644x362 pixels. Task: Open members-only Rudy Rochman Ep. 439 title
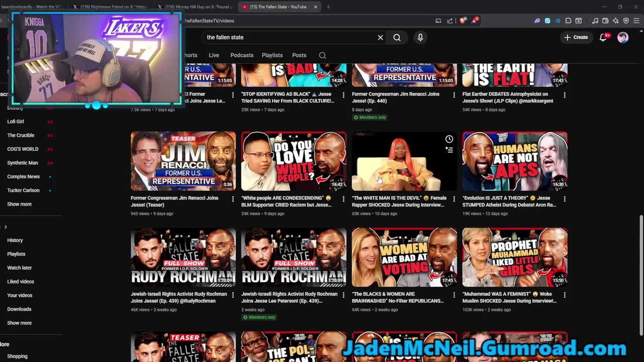(x=289, y=297)
